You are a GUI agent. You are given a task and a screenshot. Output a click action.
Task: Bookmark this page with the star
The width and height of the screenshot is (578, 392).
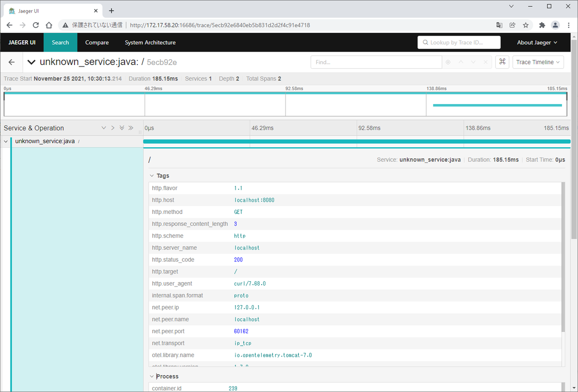[525, 25]
